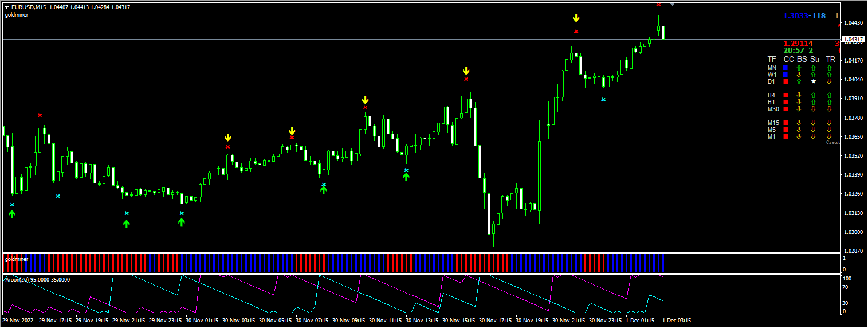Click the M30 row TR down arrow
This screenshot has width=868, height=328.
[829, 109]
